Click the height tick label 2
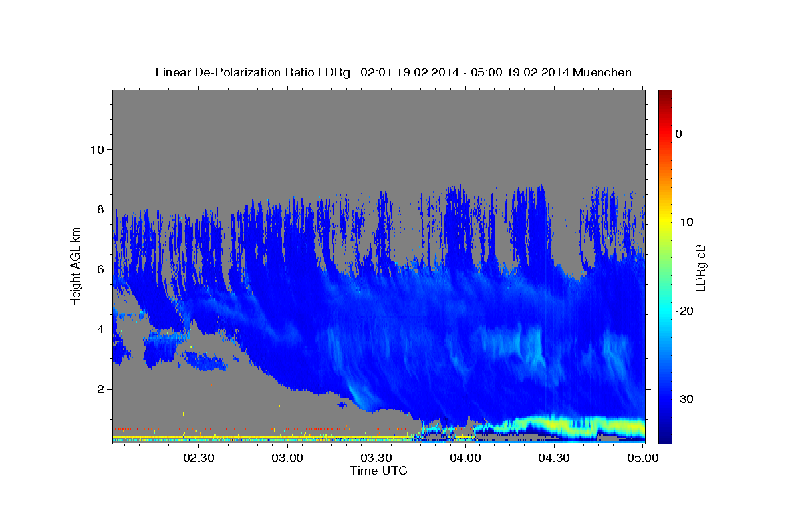This screenshot has height=532, width=798. 100,388
